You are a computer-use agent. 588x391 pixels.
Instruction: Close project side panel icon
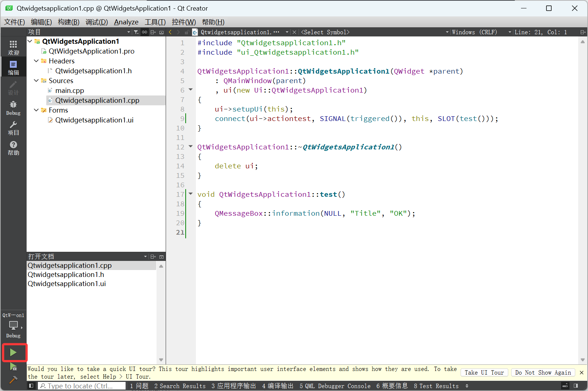[x=162, y=32]
